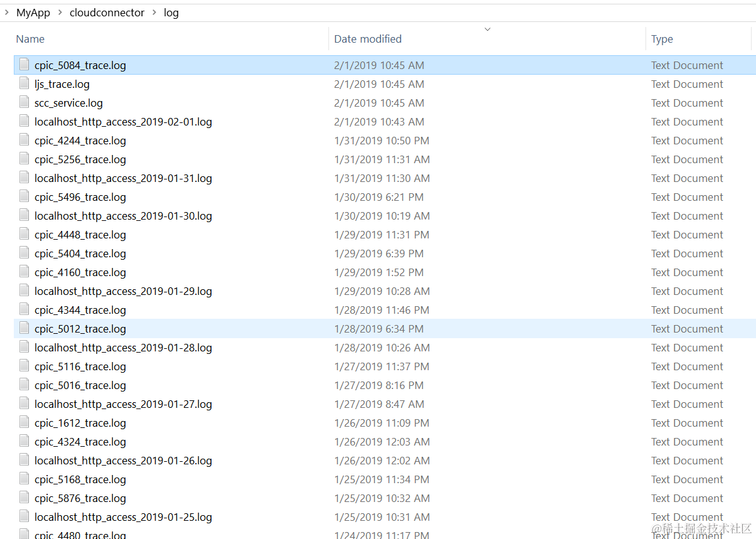Image resolution: width=756 pixels, height=539 pixels.
Task: Click icon of localhost_http_access_2019-01-26.log
Action: (24, 460)
